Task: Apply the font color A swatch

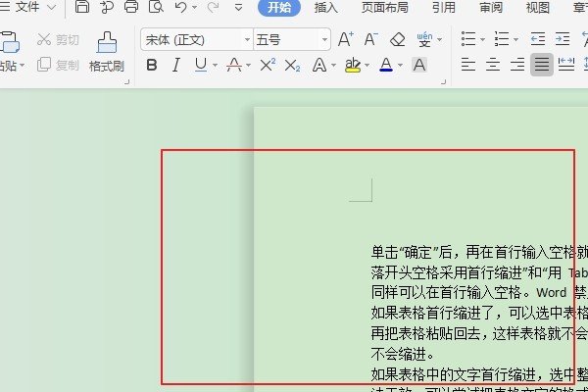Action: 386,66
